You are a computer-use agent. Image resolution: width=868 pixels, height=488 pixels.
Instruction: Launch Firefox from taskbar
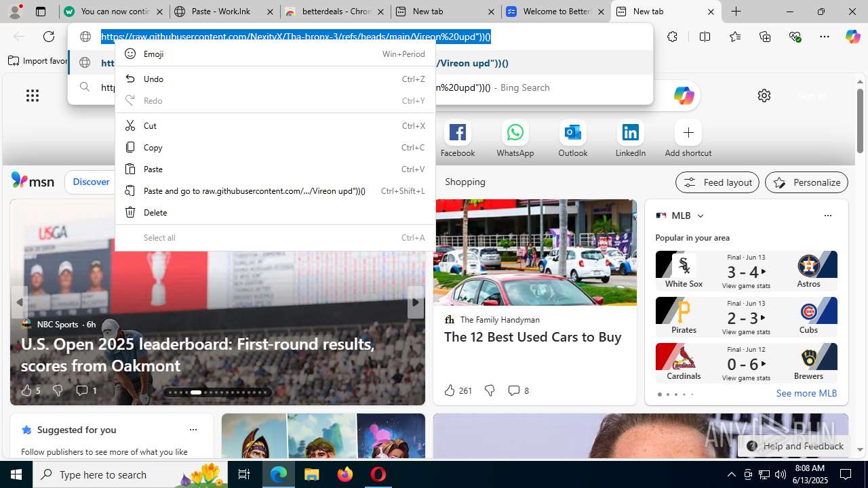(x=344, y=474)
